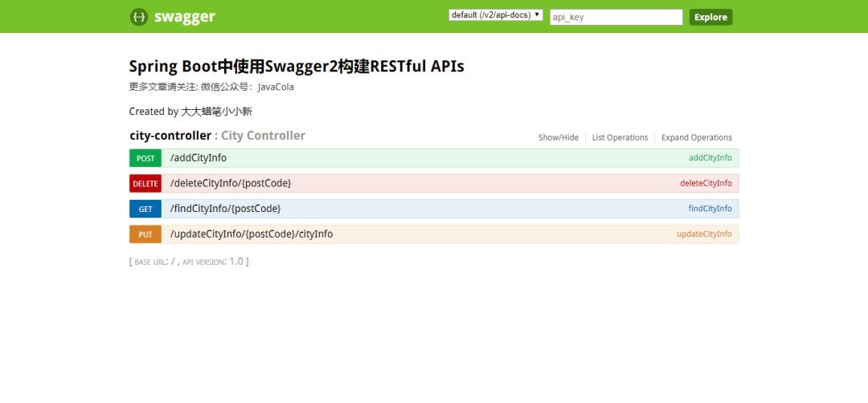The height and width of the screenshot is (403, 868).
Task: Open the default (/v2/api-docs) dropdown
Action: click(496, 15)
